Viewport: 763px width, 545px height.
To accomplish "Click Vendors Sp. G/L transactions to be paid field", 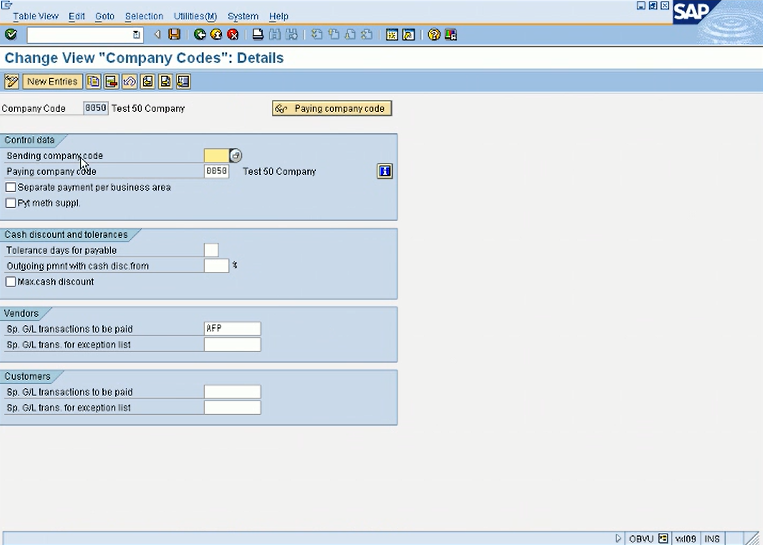I will pyautogui.click(x=232, y=329).
